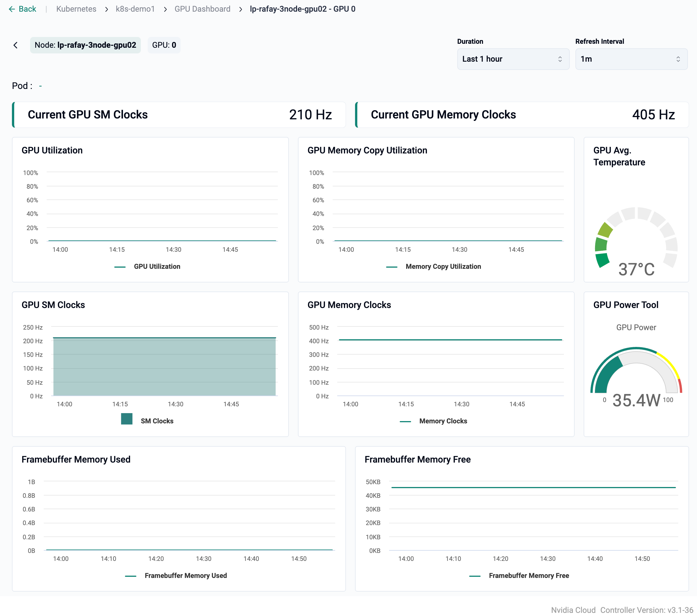Toggle Memory Copy Utilization series visibility
Viewport: 697px width, 616px height.
(x=443, y=267)
